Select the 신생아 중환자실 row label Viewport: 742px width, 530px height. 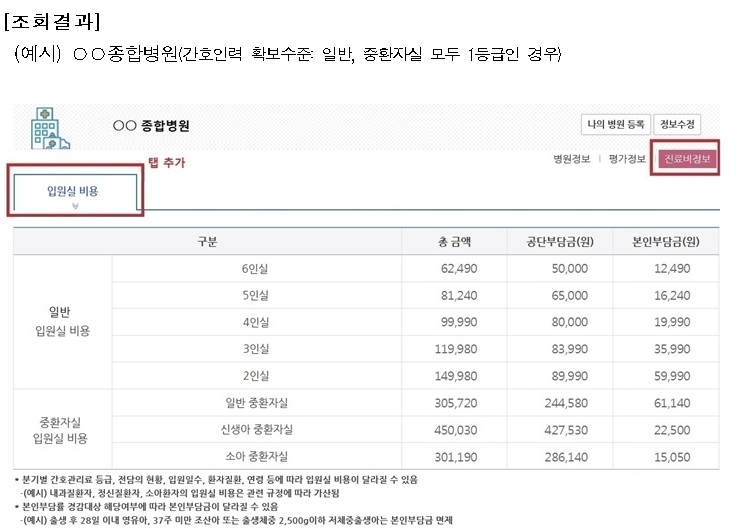coord(256,430)
